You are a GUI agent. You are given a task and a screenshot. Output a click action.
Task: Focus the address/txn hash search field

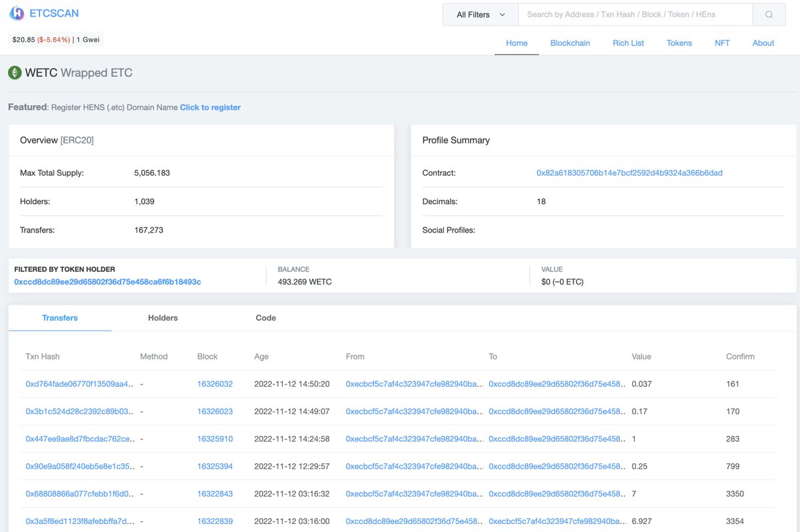point(635,15)
